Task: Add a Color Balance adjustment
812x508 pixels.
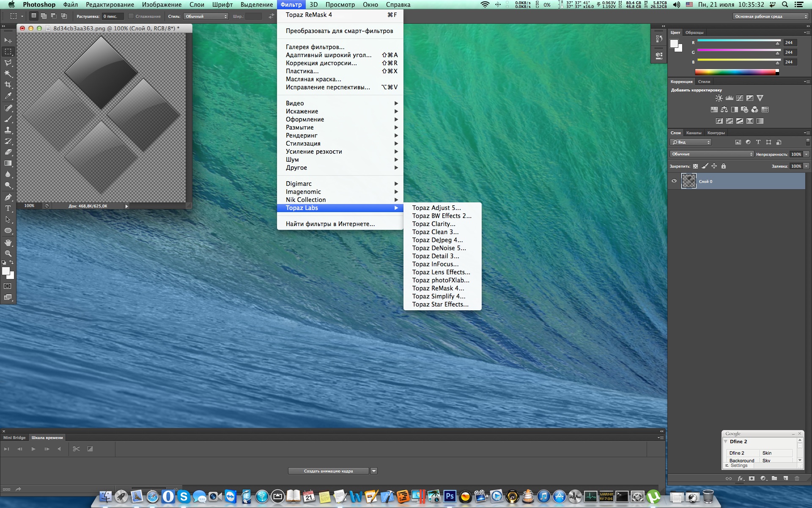Action: pyautogui.click(x=724, y=110)
